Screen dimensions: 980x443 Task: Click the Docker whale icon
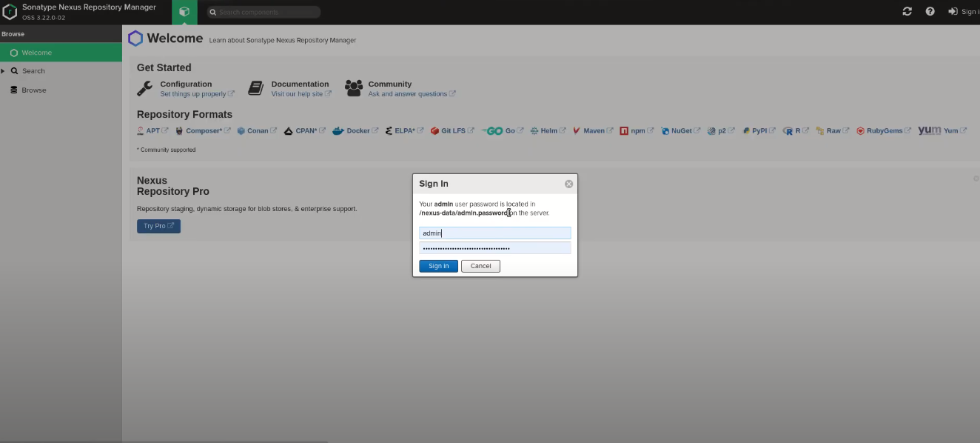[338, 131]
